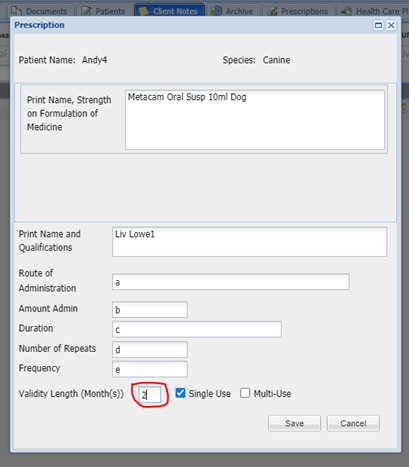This screenshot has height=467, width=409.
Task: Click the Client Notes tab icon
Action: point(144,11)
